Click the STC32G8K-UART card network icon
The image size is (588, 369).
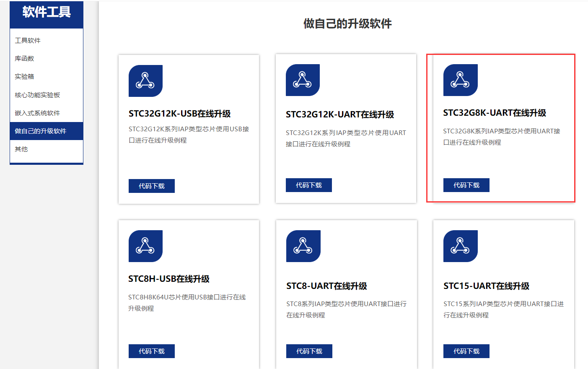click(x=460, y=80)
